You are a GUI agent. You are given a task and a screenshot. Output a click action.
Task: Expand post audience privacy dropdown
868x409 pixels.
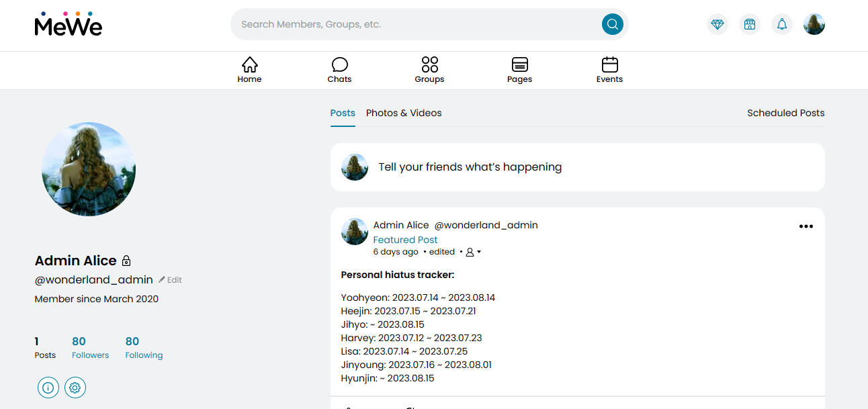(474, 252)
